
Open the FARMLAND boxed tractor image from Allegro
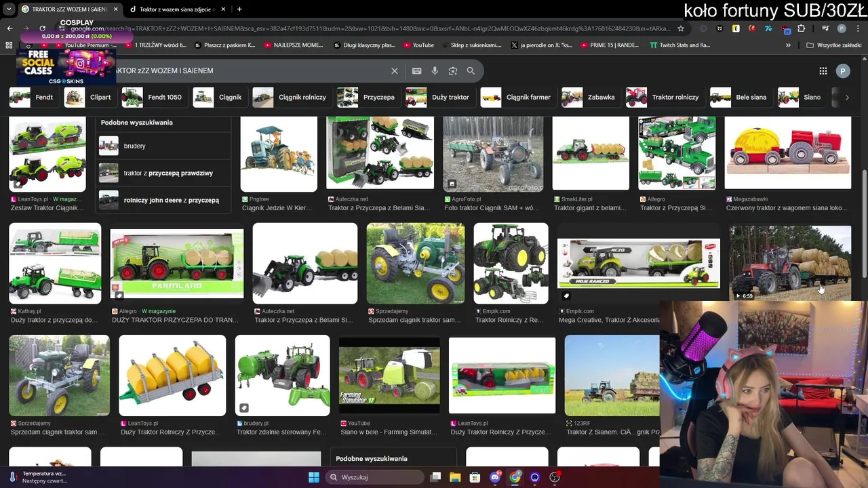(177, 264)
